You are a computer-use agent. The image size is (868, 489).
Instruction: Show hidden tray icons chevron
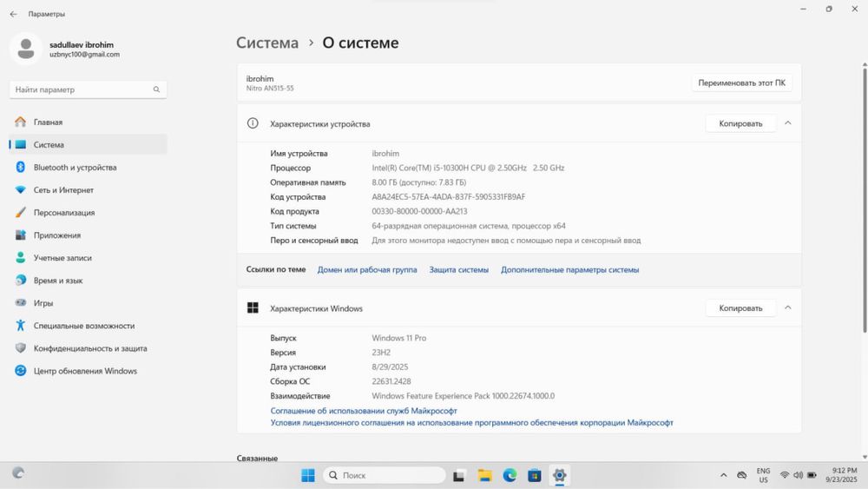(724, 475)
